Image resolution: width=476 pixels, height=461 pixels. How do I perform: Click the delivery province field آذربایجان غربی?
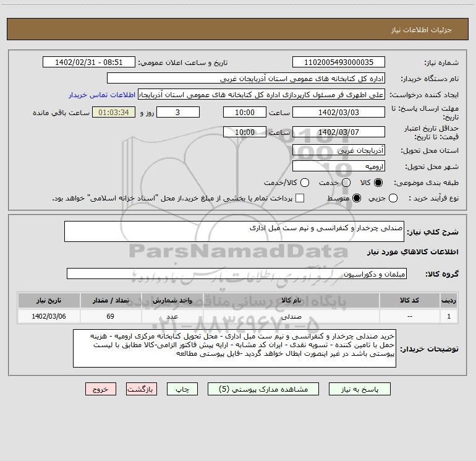pyautogui.click(x=339, y=150)
